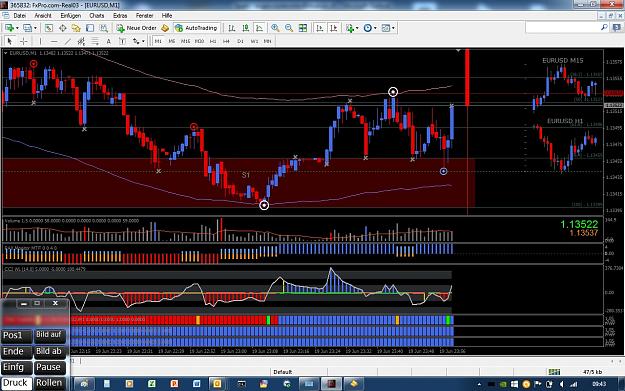Viewport: 625px width, 391px height.
Task: Expand the Templates dropdown arrow
Action: [393, 28]
